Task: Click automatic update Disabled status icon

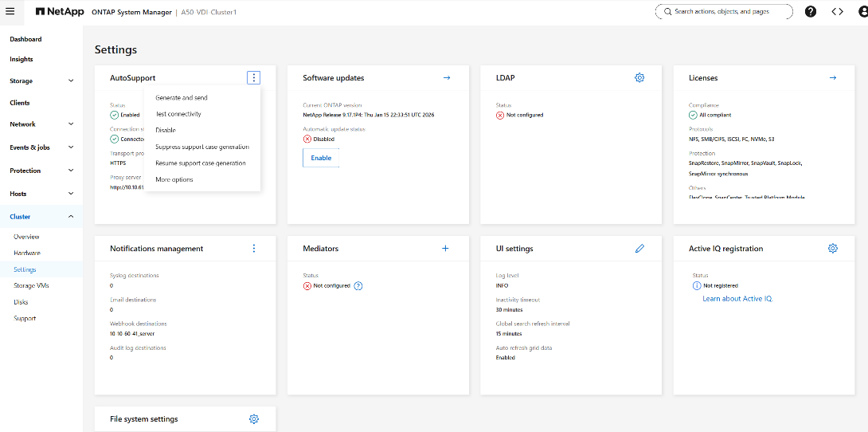Action: coord(307,139)
